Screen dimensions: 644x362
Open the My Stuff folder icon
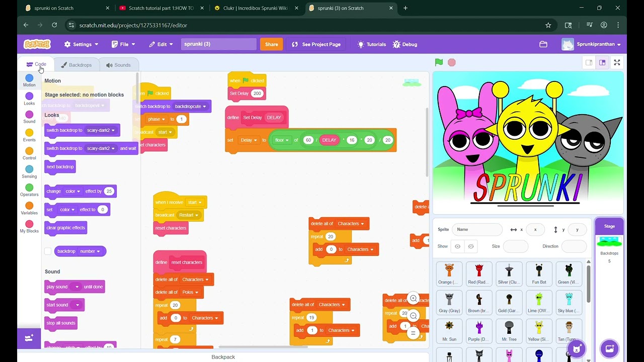(543, 44)
